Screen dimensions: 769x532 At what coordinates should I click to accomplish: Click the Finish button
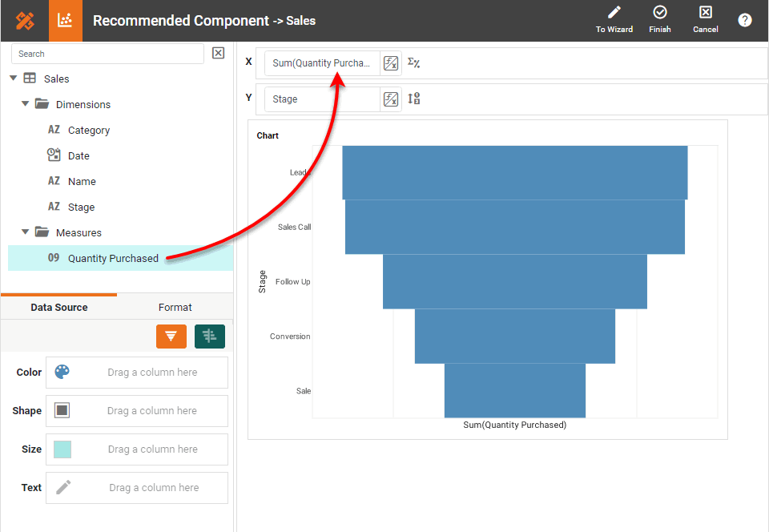660,19
